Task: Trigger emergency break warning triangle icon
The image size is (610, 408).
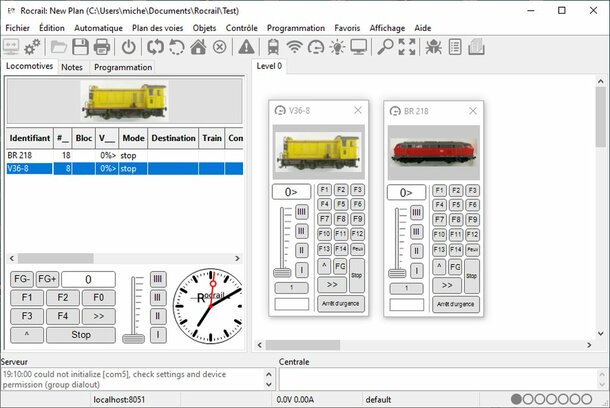Action: click(246, 47)
